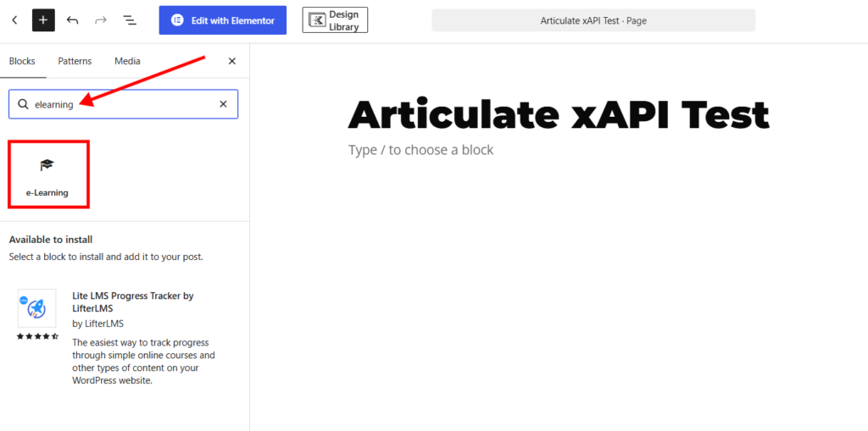Click the Design Library logo icon
Viewport: 868px width, 431px height.
(318, 20)
